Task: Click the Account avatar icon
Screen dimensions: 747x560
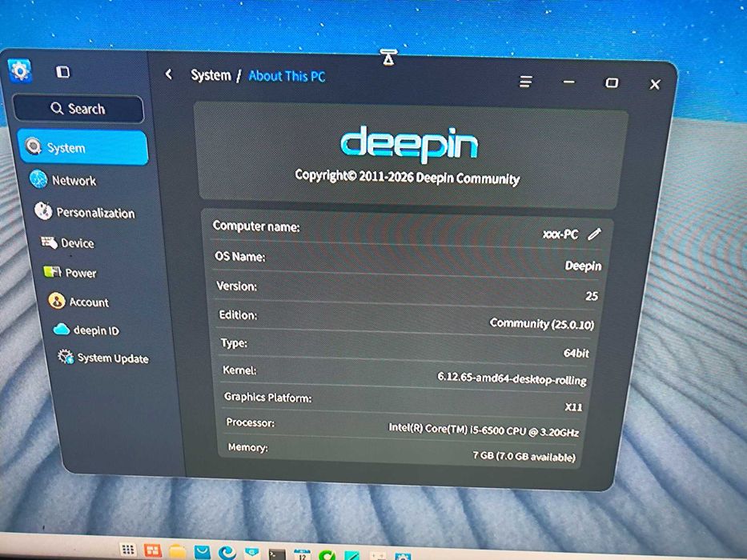Action: 56,301
